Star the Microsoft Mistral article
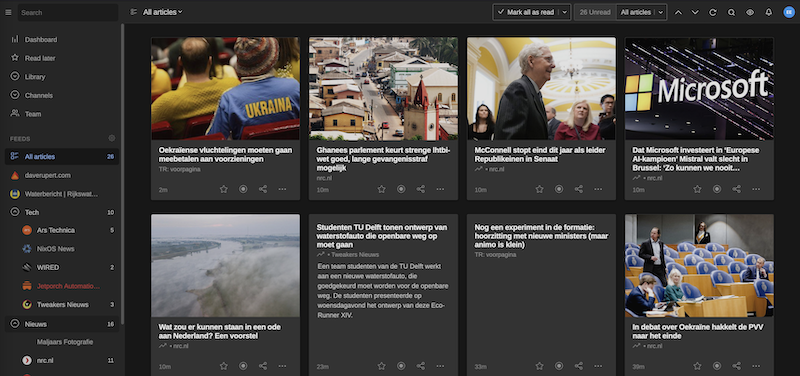Viewport: 800px width, 376px height. click(x=697, y=189)
